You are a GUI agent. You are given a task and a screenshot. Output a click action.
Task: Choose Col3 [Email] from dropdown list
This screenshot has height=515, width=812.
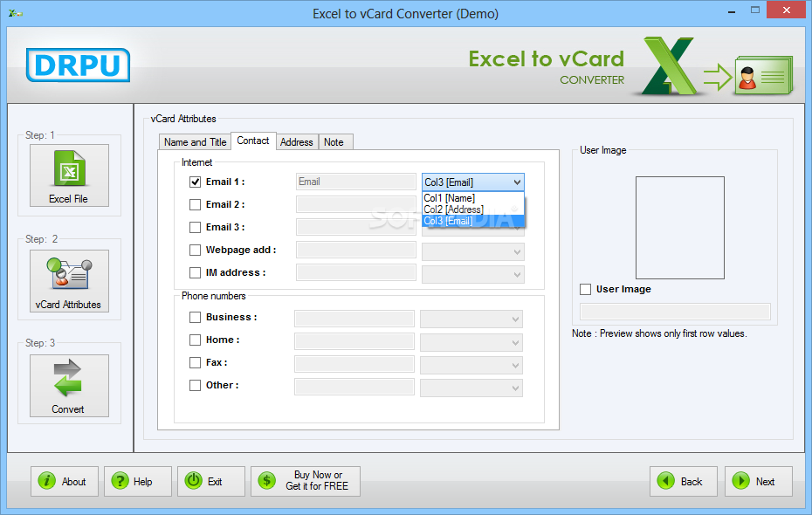coord(473,221)
